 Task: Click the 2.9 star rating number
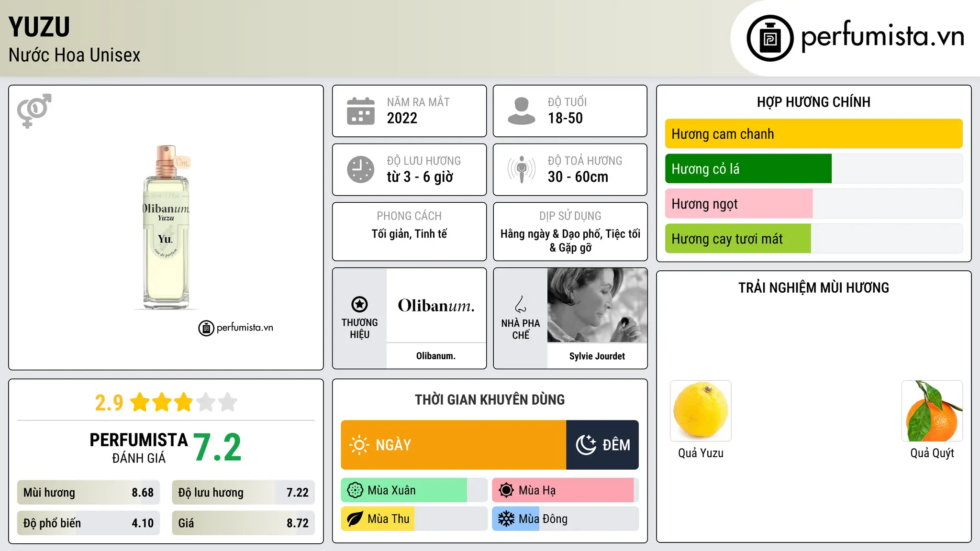(x=109, y=403)
